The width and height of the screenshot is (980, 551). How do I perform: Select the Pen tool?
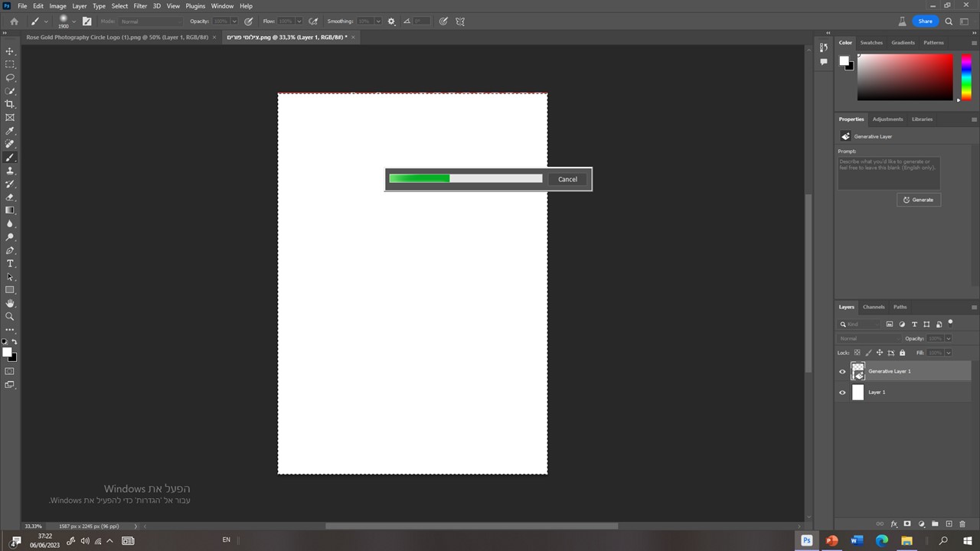[10, 250]
